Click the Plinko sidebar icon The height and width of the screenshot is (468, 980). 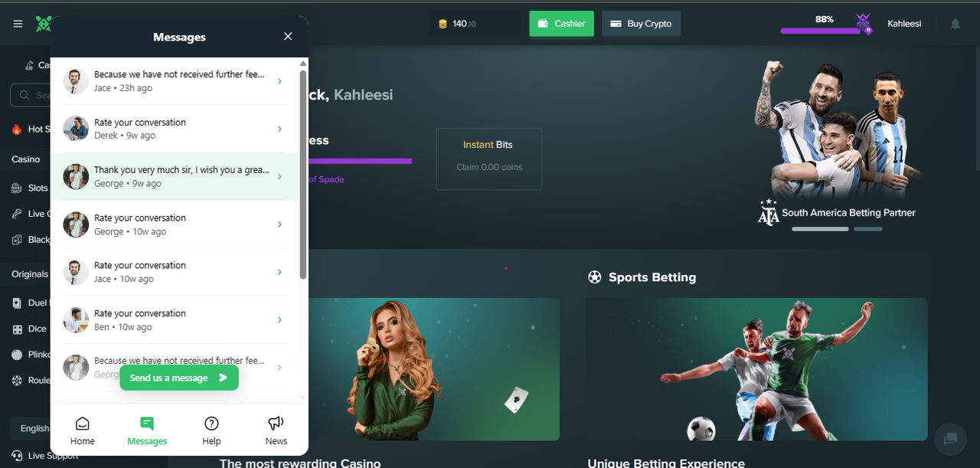(18, 355)
